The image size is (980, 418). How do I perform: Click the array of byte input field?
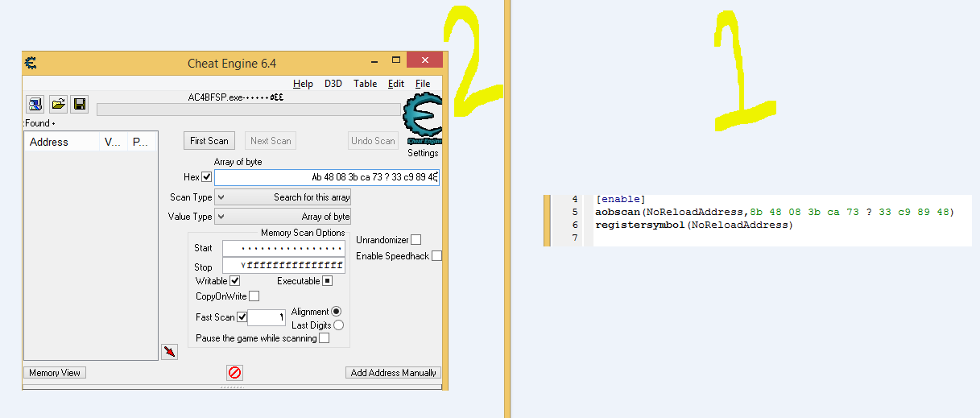[x=326, y=177]
